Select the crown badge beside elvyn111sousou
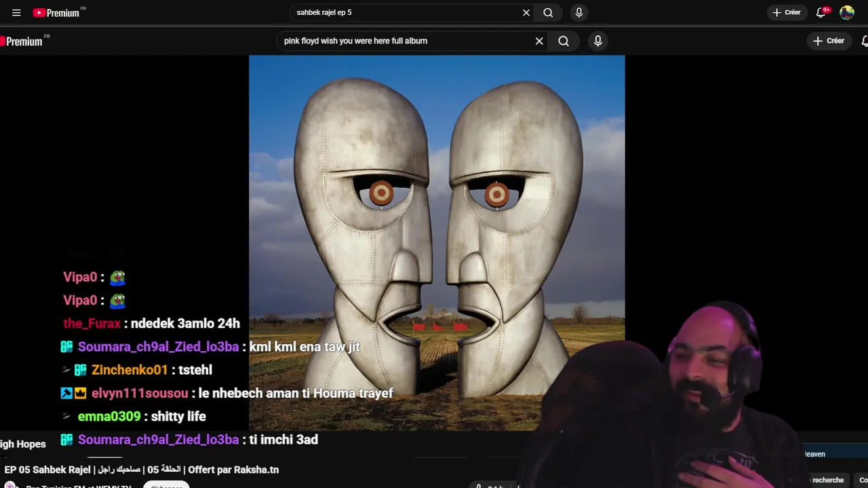Image resolution: width=868 pixels, height=488 pixels. [80, 393]
